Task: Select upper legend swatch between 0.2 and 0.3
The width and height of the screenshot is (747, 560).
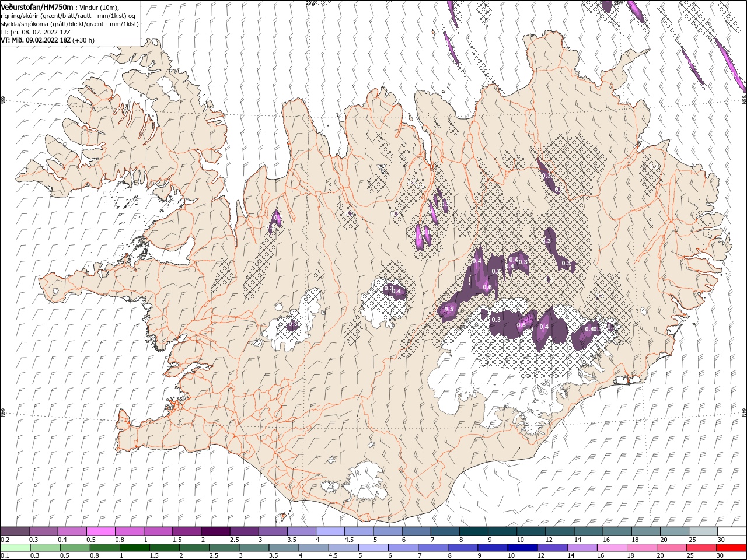Action: (x=15, y=531)
